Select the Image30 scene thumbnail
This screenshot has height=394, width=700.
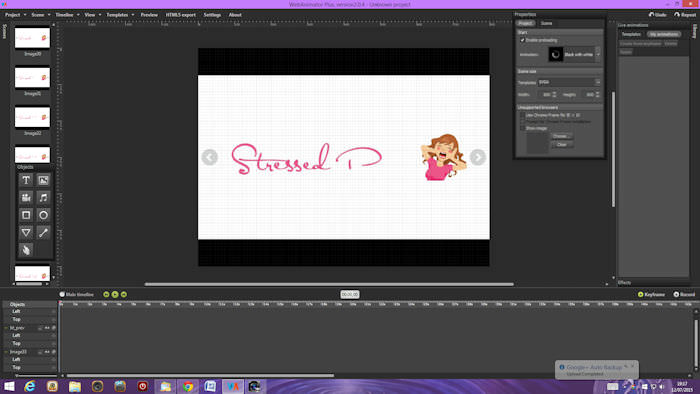click(32, 38)
